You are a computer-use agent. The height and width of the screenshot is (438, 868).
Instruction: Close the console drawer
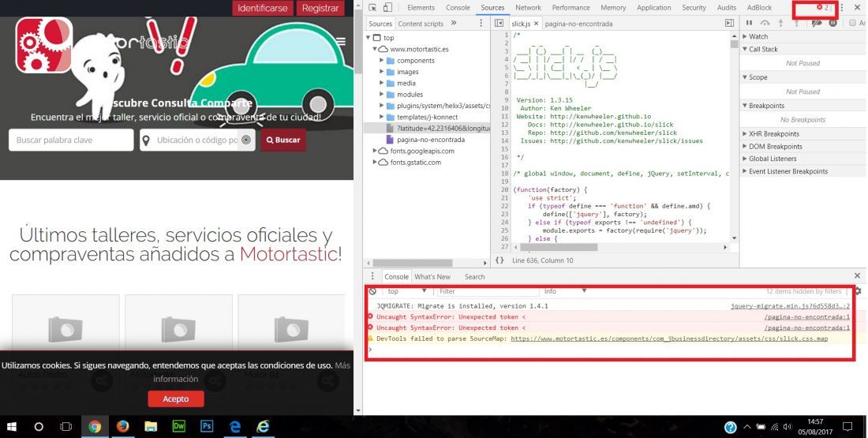click(857, 275)
